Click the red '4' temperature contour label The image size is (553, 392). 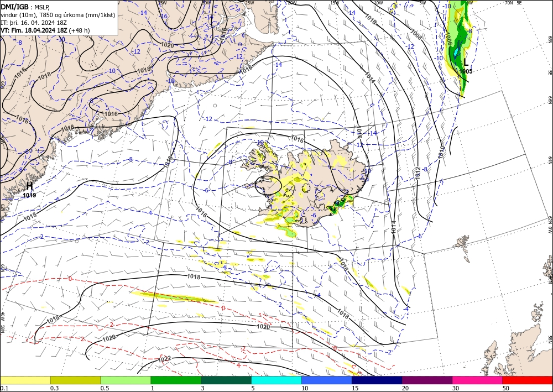tap(238, 365)
